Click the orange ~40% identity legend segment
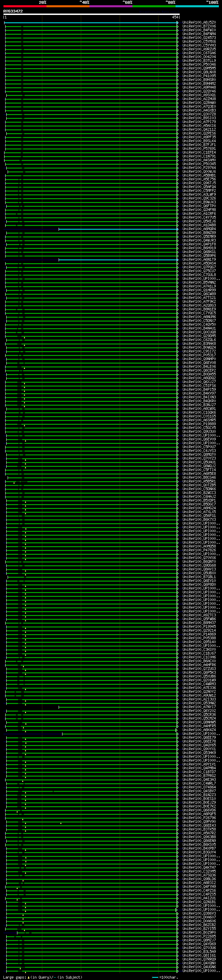The height and width of the screenshot is (980, 222). tap(68, 6)
